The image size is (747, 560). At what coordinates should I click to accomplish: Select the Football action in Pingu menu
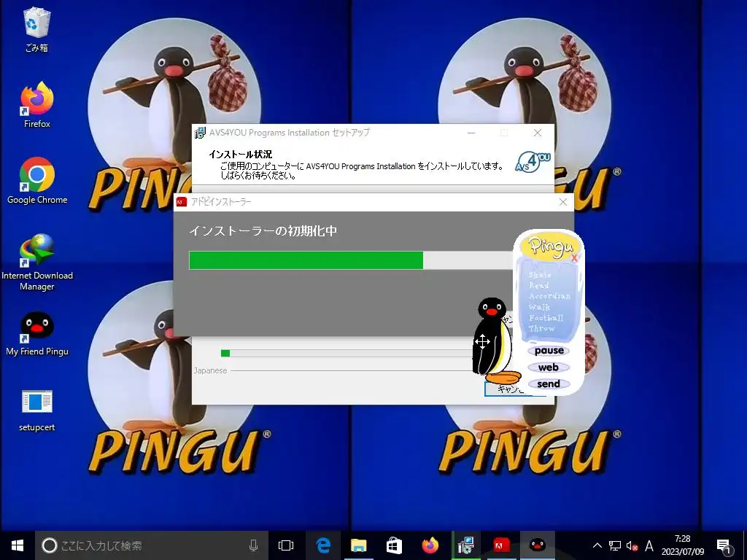[x=546, y=318]
